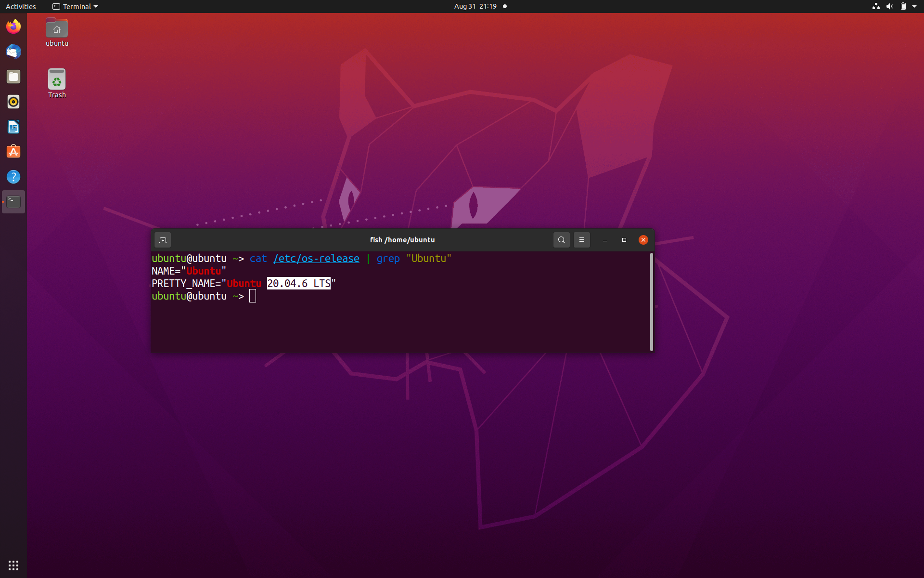Click the /etc/os-release path in command
Image resolution: width=924 pixels, height=578 pixels.
point(316,259)
